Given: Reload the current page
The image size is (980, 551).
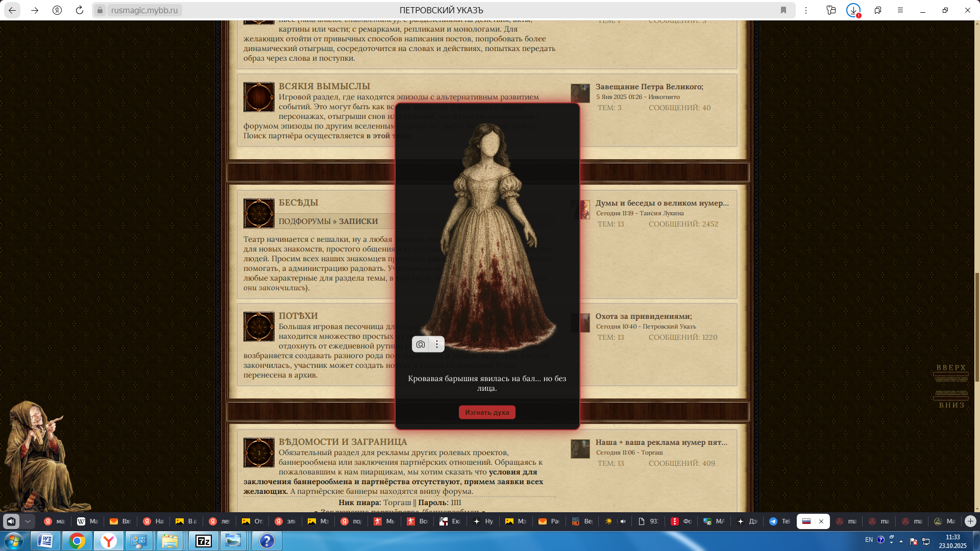Looking at the screenshot, I should [x=79, y=10].
